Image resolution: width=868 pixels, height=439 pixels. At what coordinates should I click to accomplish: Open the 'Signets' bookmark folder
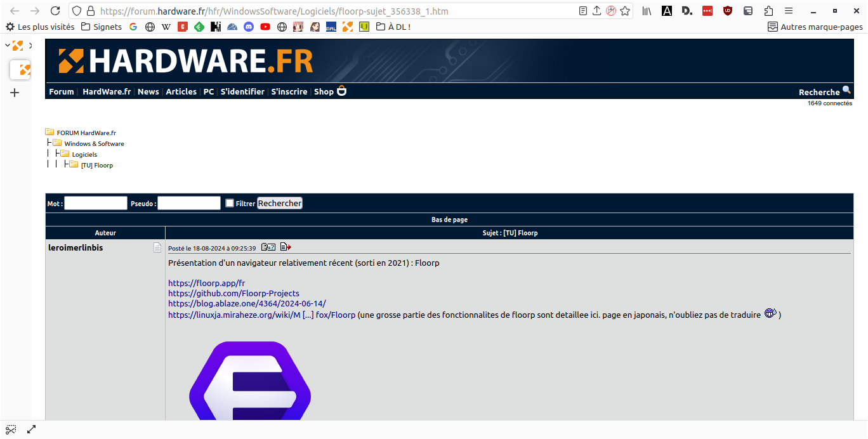[x=101, y=27]
